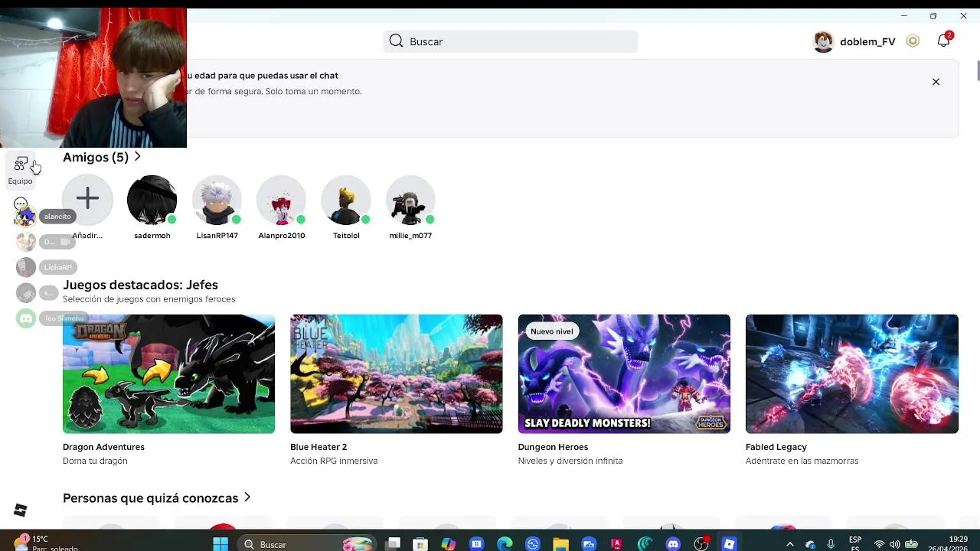The height and width of the screenshot is (551, 980).
Task: Click the Juegos destacados: Jefes heading
Action: (x=140, y=285)
